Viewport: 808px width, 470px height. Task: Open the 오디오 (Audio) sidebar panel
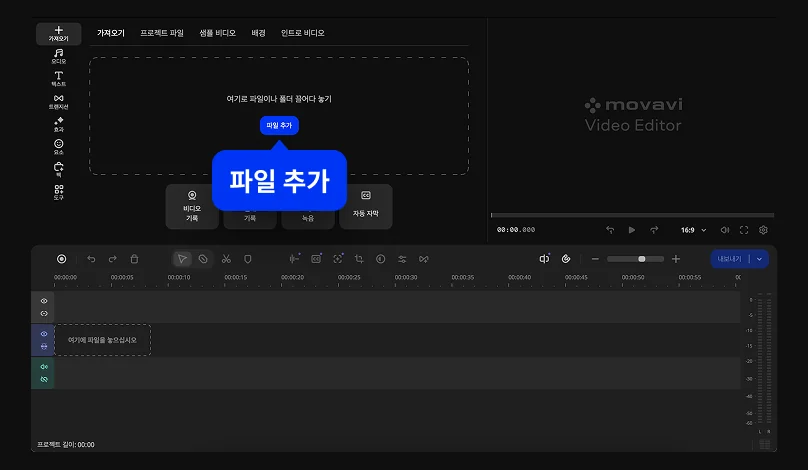click(x=59, y=56)
